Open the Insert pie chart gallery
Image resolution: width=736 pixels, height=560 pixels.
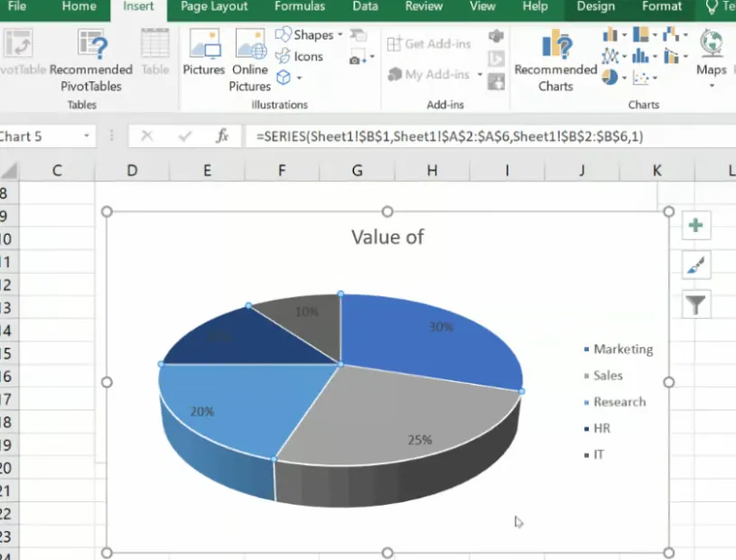(610, 77)
